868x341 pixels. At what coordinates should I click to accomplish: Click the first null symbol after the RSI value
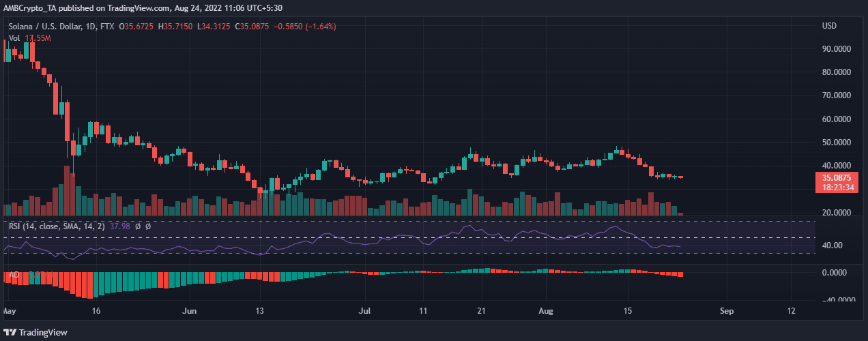tap(138, 226)
